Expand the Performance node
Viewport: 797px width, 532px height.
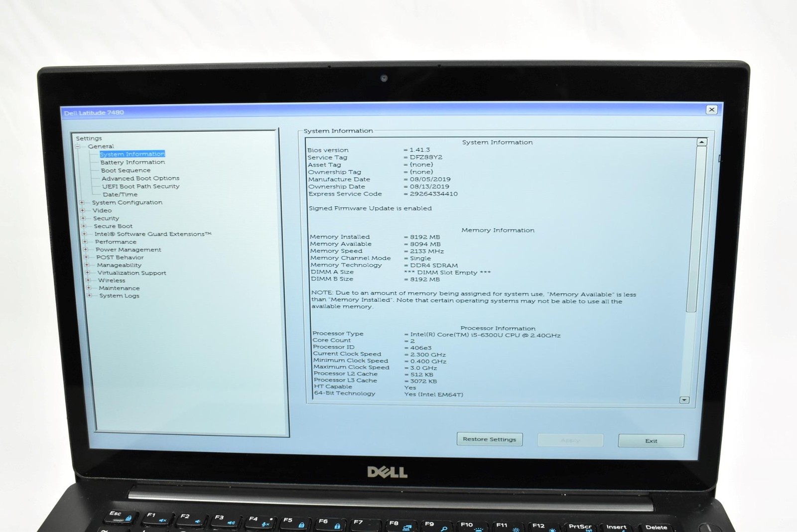click(85, 242)
